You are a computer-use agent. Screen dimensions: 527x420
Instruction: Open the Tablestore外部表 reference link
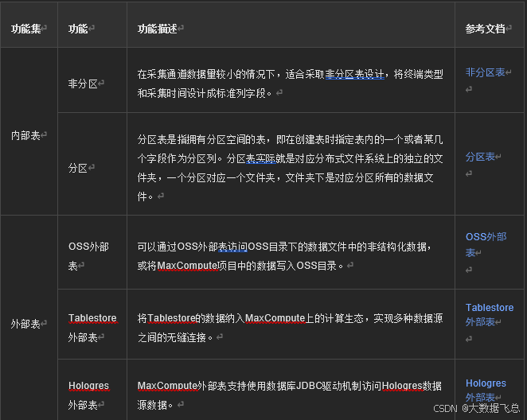(490, 314)
